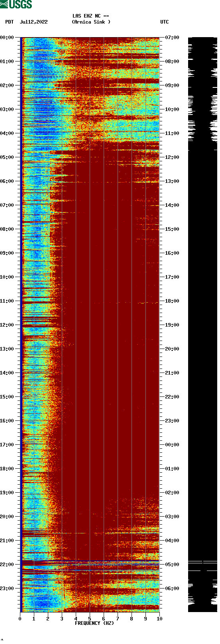Click the 06:00 label on the PDT axis
This screenshot has width=220, height=644.
click(x=7, y=181)
